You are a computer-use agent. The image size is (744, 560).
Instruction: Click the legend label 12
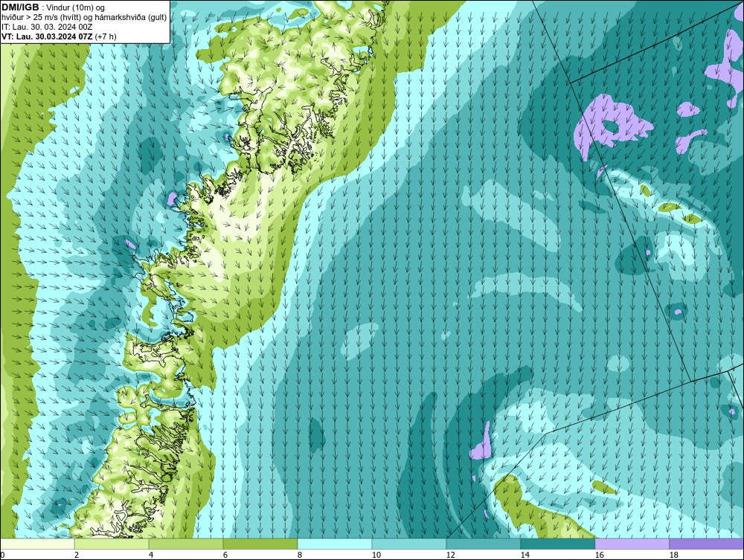[450, 555]
